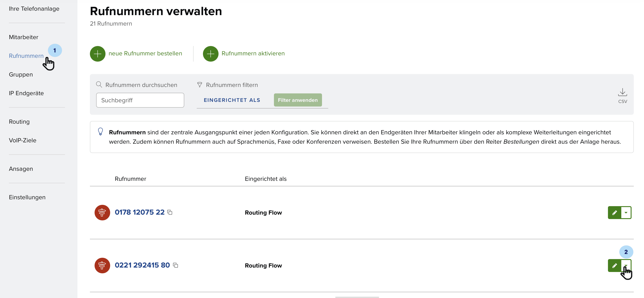Open the dropdown arrow for 0221 292415 80
The width and height of the screenshot is (644, 298).
coord(626,265)
